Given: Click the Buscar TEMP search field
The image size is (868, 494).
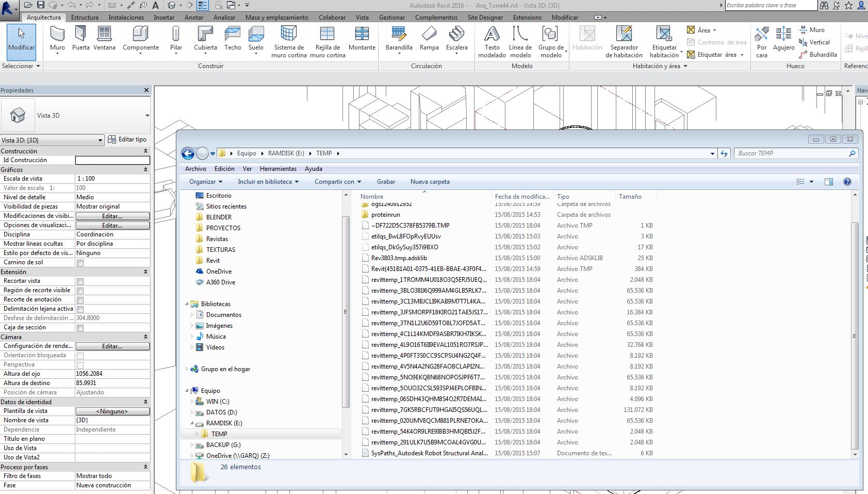Looking at the screenshot, I should click(x=789, y=153).
